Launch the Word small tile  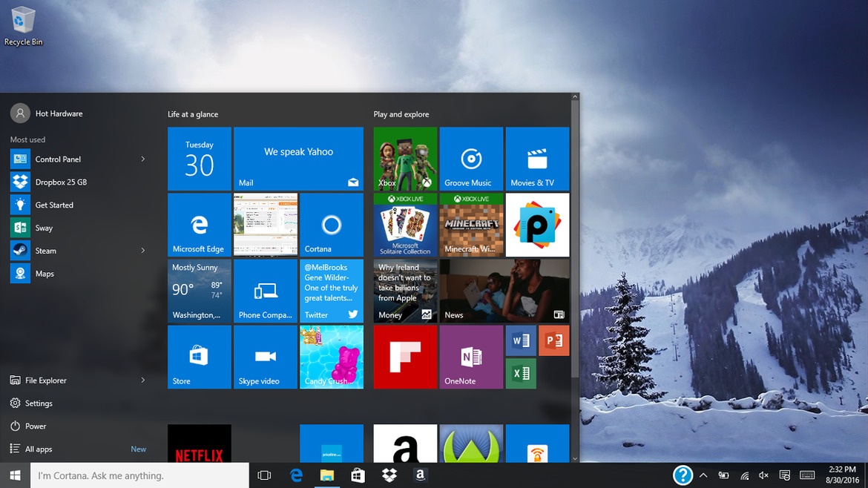coord(521,340)
